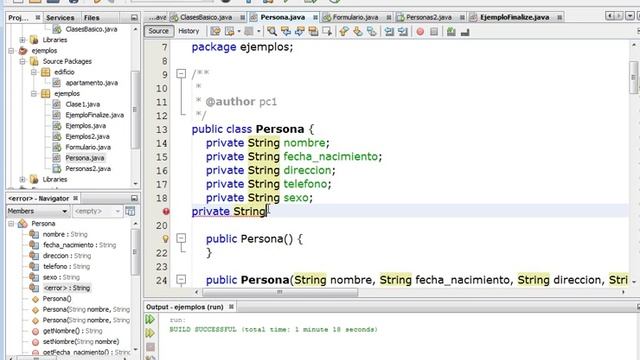Click the editor horizontal scrollbar thumb
The image size is (640, 360).
tap(280, 292)
